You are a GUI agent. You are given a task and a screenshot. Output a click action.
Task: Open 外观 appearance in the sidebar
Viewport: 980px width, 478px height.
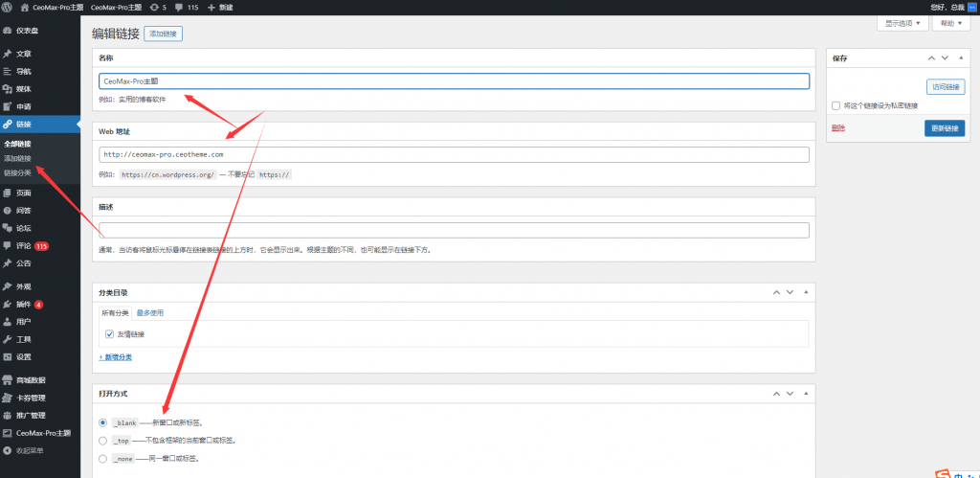click(x=23, y=286)
